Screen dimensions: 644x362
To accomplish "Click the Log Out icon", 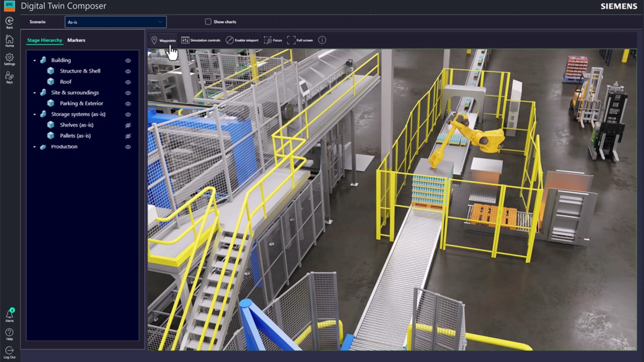I will [9, 352].
